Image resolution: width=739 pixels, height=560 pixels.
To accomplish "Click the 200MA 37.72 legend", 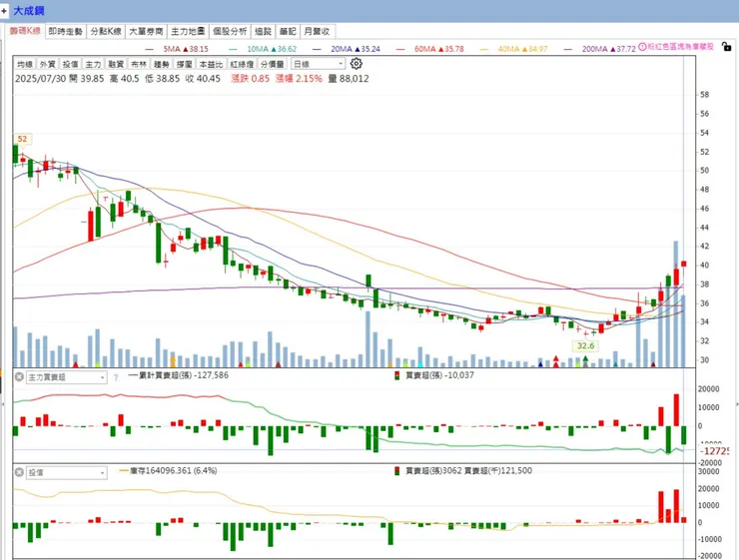I will 609,49.
